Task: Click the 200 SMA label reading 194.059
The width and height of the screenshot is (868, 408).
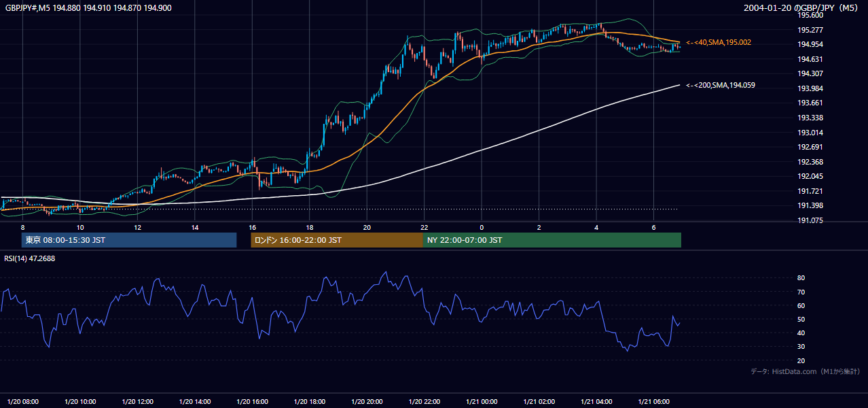Action: point(720,85)
